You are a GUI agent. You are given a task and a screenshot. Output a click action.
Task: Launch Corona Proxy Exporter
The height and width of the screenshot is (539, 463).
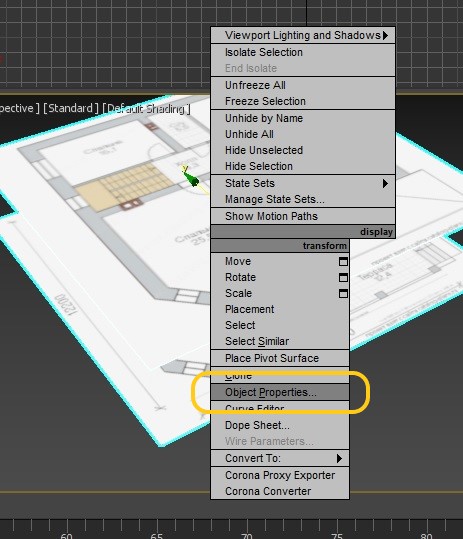pos(280,475)
